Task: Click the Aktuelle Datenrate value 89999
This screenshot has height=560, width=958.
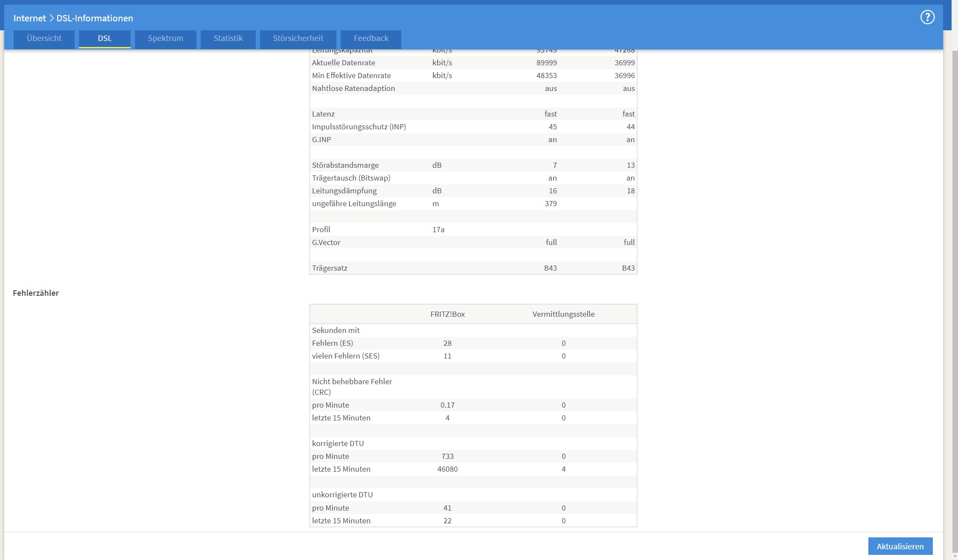Action: tap(546, 63)
